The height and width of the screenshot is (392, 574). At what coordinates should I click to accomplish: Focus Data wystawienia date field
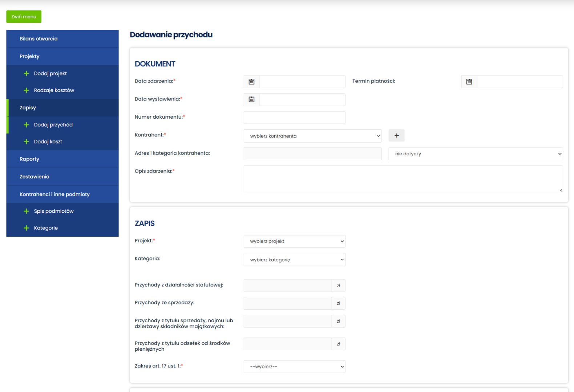tap(302, 99)
